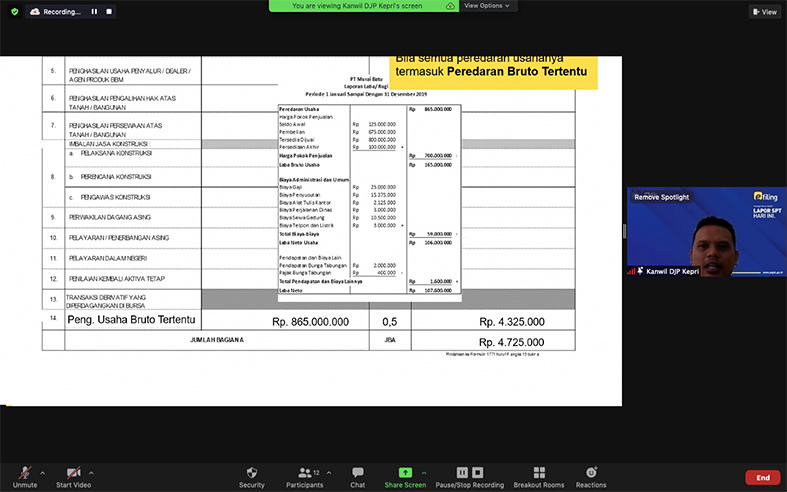This screenshot has height=492, width=787.
Task: Open the Security menu
Action: click(x=251, y=477)
